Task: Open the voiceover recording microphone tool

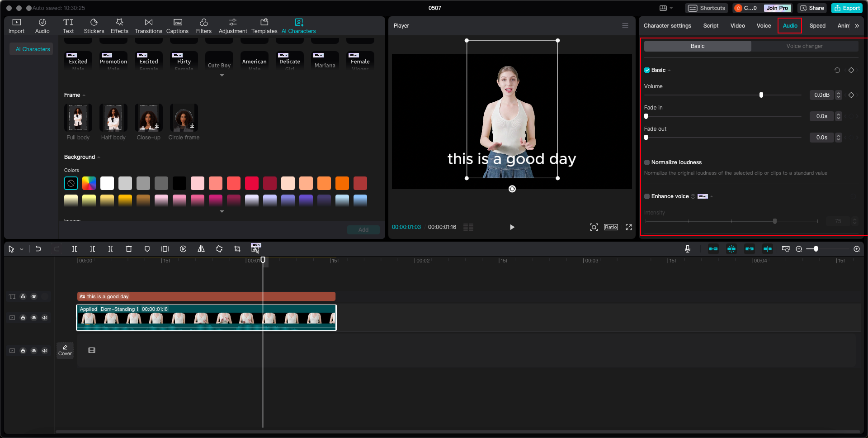Action: (688, 249)
